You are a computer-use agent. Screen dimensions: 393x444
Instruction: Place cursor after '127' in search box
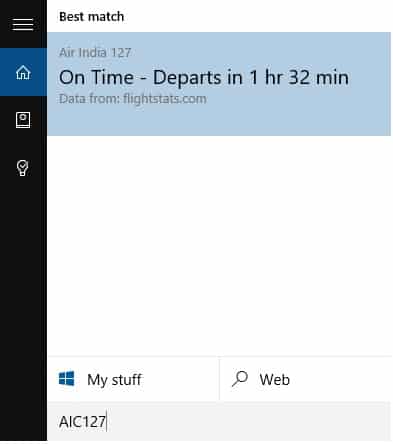(106, 421)
